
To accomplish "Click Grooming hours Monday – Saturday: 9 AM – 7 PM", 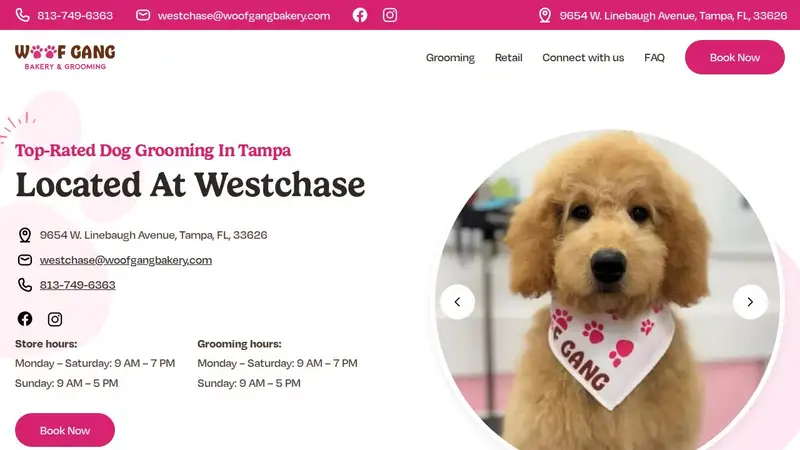I will [278, 363].
